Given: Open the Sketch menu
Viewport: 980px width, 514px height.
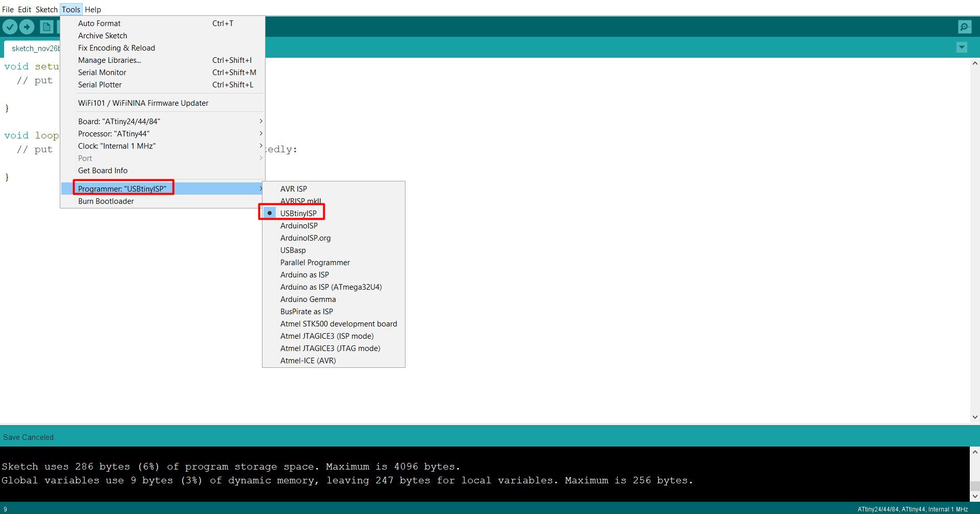Looking at the screenshot, I should click(x=46, y=9).
